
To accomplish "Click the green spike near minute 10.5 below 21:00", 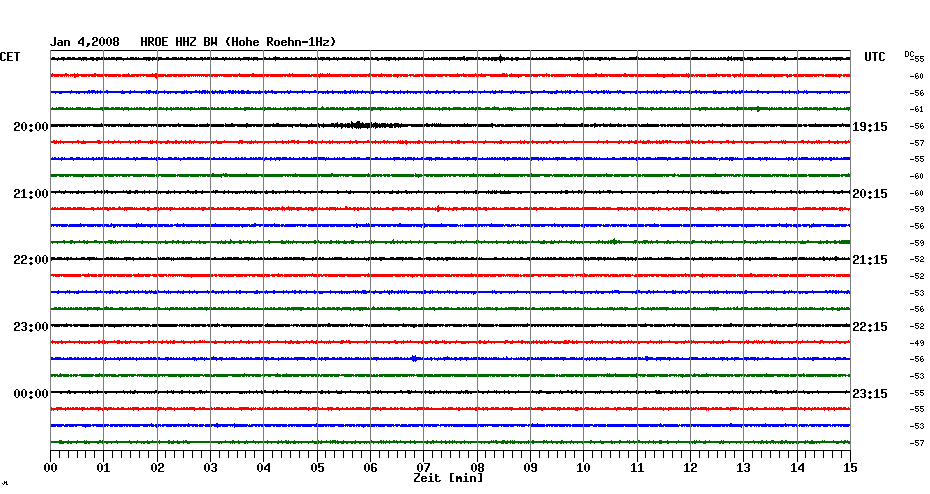I will click(614, 241).
